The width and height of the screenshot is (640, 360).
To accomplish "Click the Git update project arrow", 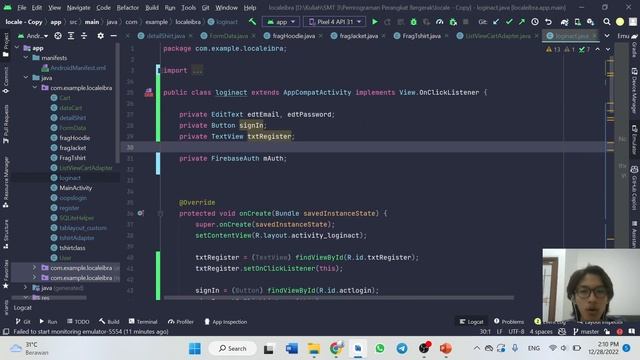I will coord(496,22).
